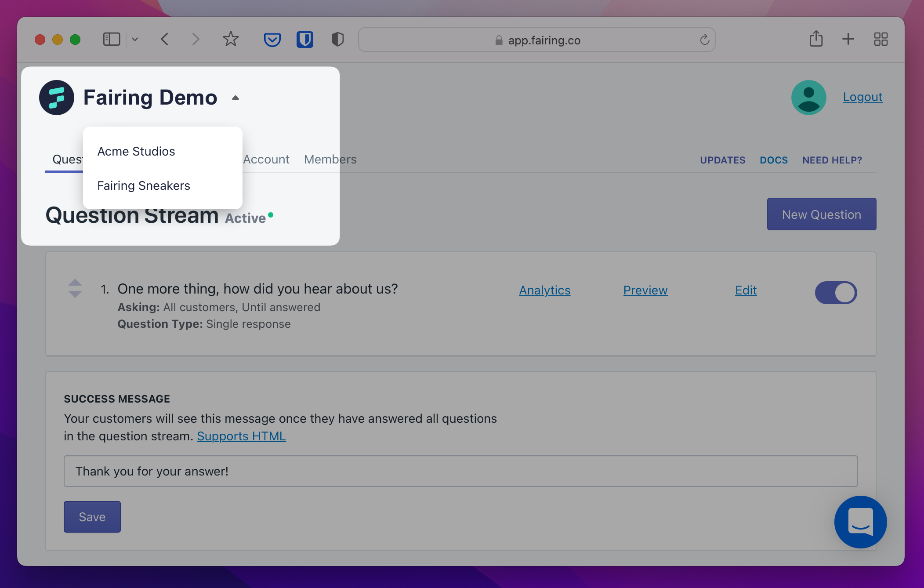Bookmark page with the star icon
924x588 pixels.
pyautogui.click(x=231, y=40)
